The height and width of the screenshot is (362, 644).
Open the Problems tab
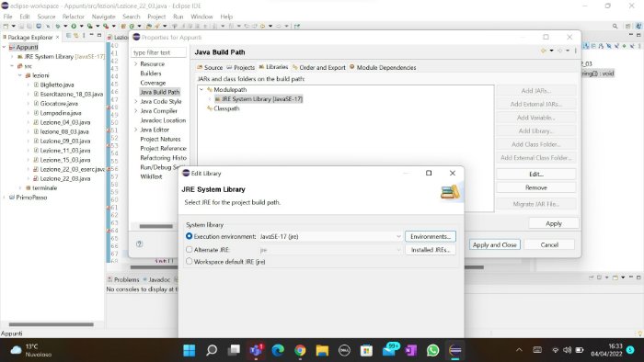123,279
